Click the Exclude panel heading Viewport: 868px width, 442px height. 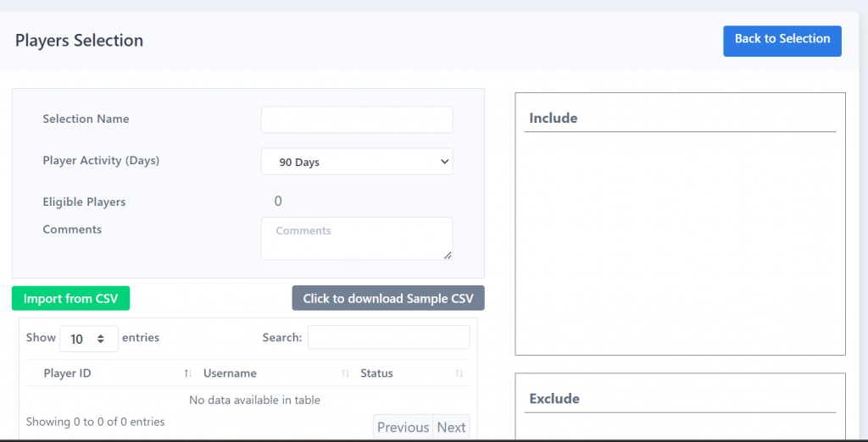(x=554, y=399)
